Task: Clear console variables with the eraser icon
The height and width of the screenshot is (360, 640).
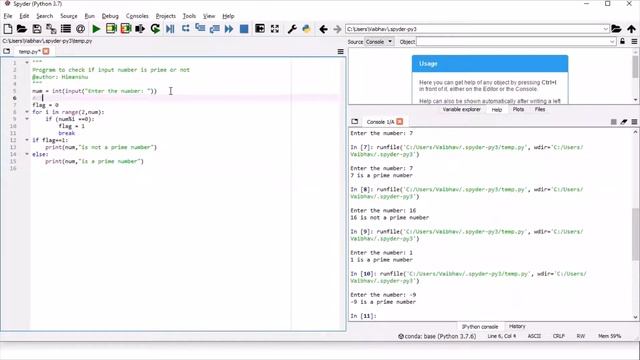Action: (x=624, y=122)
